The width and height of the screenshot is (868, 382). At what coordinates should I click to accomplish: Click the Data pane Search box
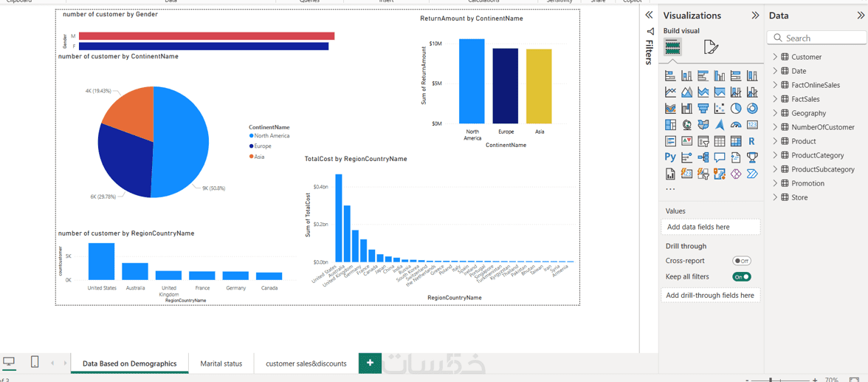tap(816, 38)
